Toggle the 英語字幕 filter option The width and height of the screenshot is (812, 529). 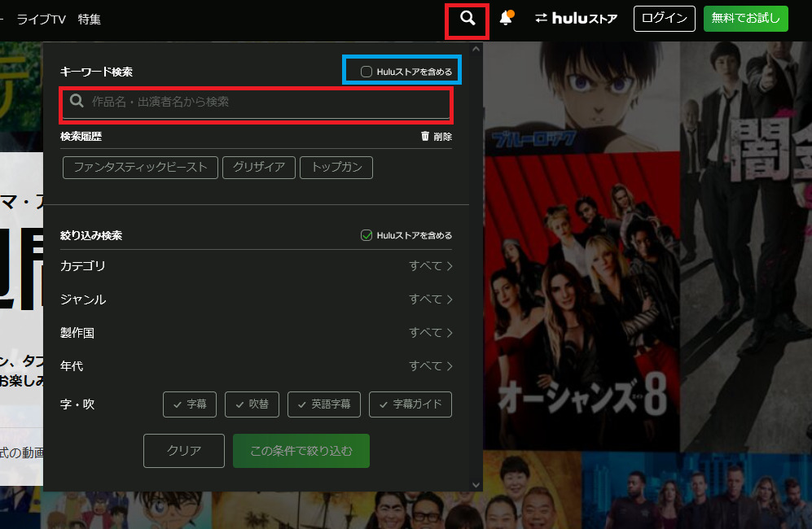[x=324, y=404]
